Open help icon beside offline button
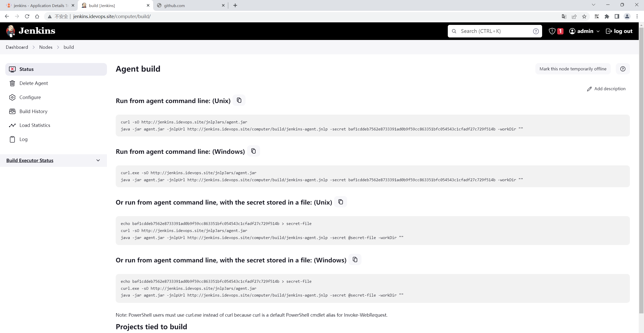This screenshot has height=333, width=644. tap(623, 69)
